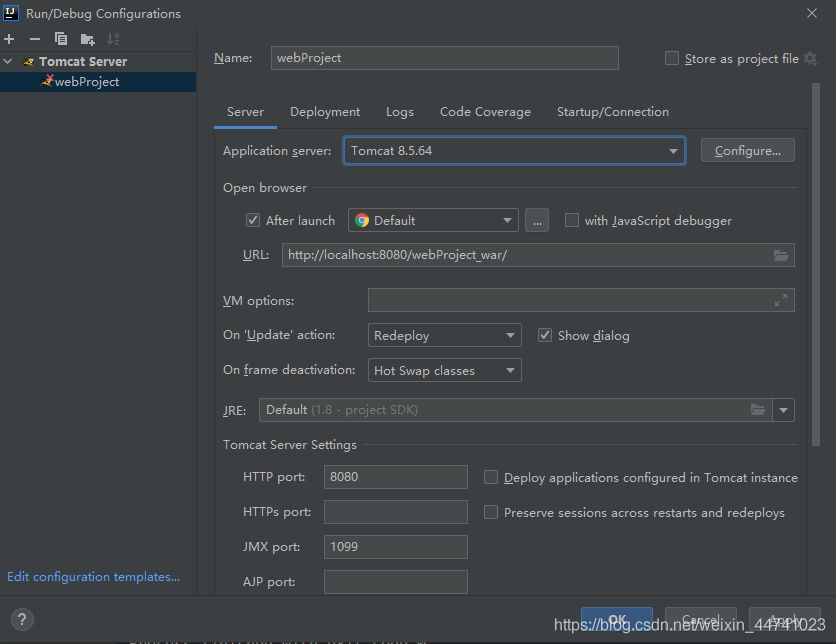This screenshot has width=836, height=644.
Task: Select Tomcat Server tree node label
Action: 83,61
